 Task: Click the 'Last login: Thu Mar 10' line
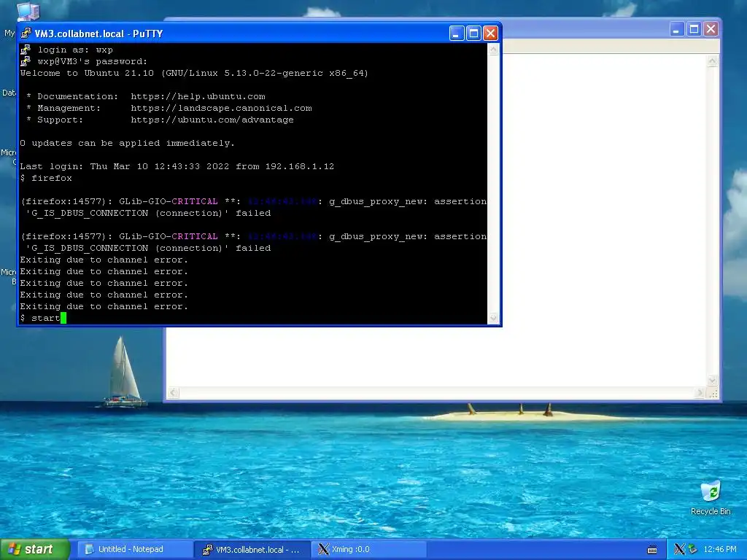[177, 167]
